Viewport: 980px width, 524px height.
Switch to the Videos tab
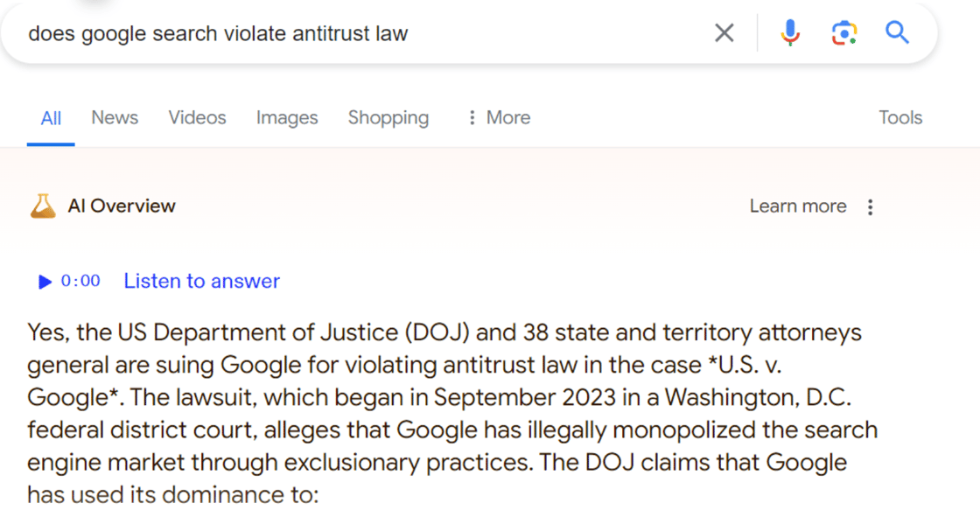tap(197, 117)
